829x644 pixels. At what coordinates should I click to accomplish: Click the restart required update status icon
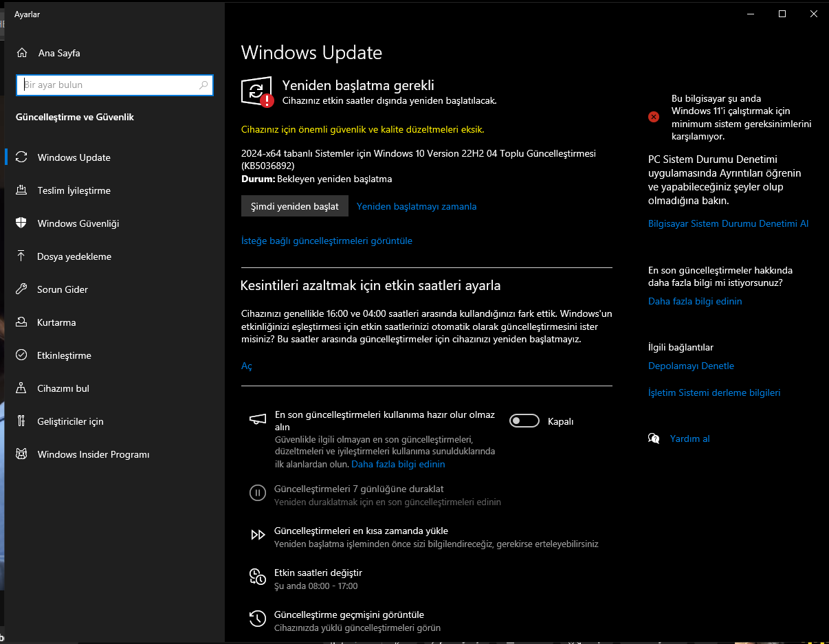257,93
